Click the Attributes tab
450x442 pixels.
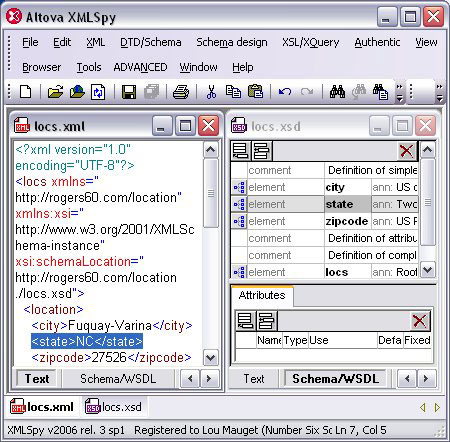point(262,295)
